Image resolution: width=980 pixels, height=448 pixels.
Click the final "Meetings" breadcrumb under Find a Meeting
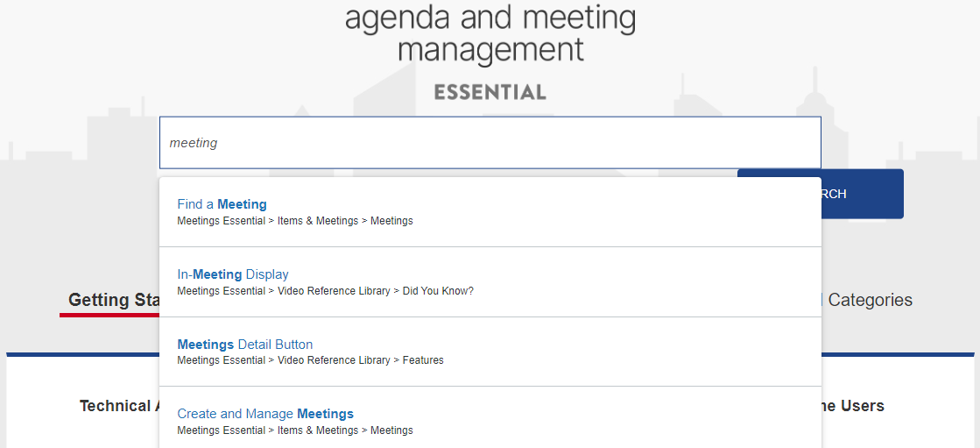(391, 221)
